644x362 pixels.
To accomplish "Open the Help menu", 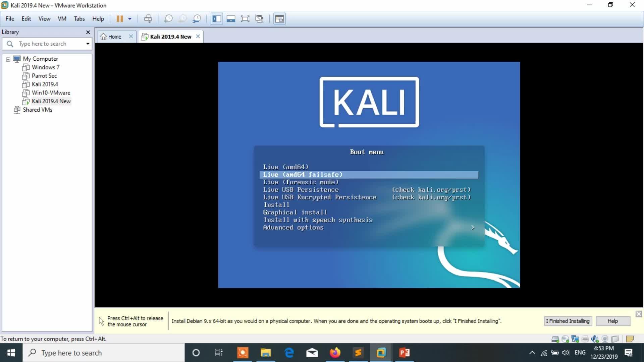I will click(x=98, y=19).
